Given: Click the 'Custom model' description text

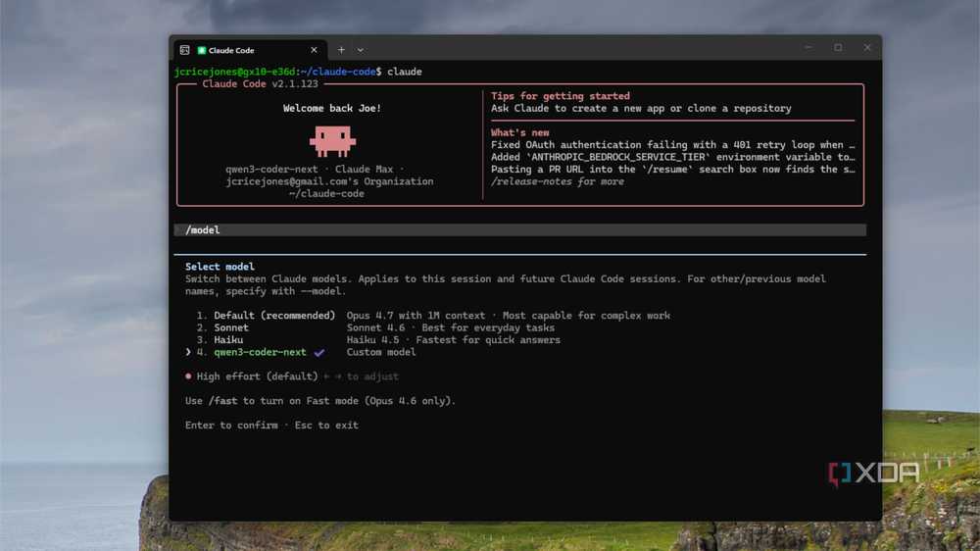Looking at the screenshot, I should tap(381, 352).
